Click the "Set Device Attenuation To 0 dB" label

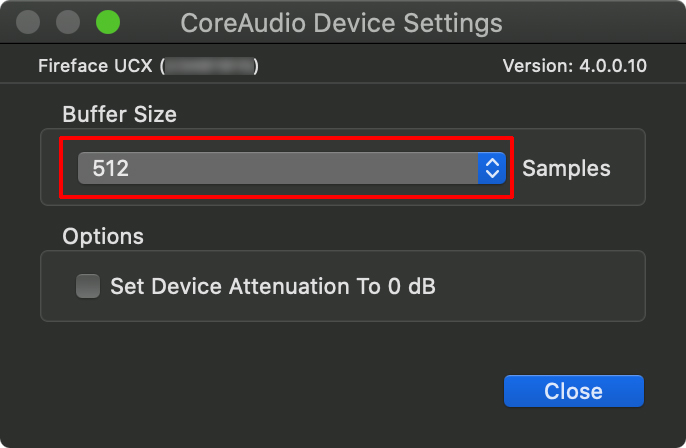[273, 287]
